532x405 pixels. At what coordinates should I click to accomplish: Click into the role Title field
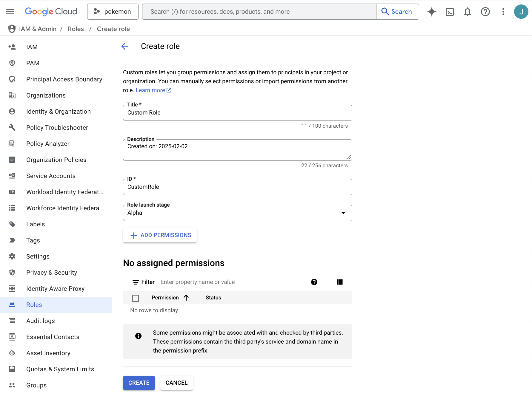(237, 113)
